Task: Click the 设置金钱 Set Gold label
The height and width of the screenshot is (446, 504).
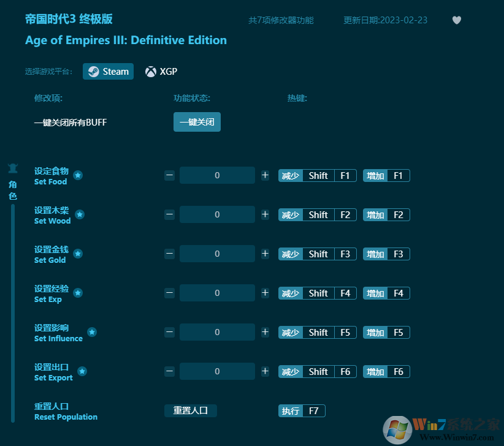Action: [52, 254]
